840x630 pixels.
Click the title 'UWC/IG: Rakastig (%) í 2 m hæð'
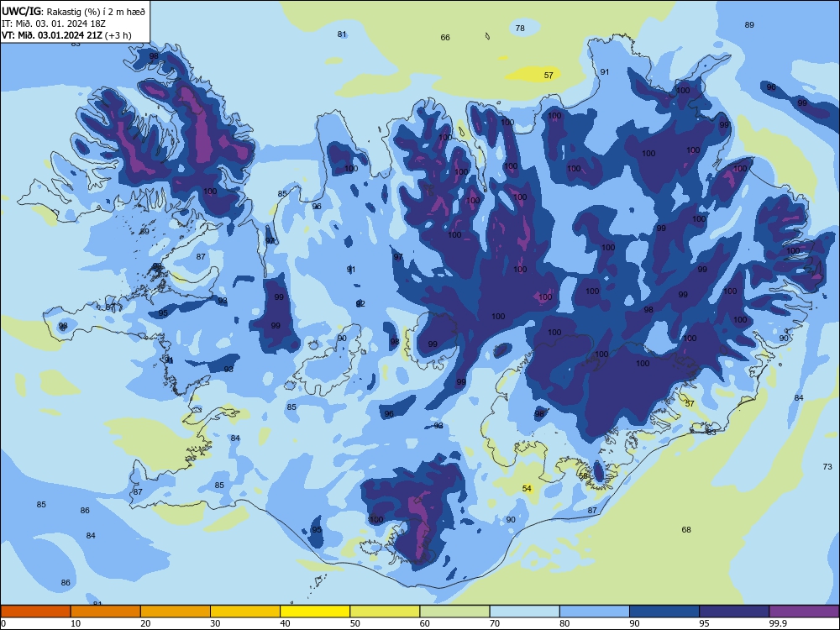click(x=73, y=11)
